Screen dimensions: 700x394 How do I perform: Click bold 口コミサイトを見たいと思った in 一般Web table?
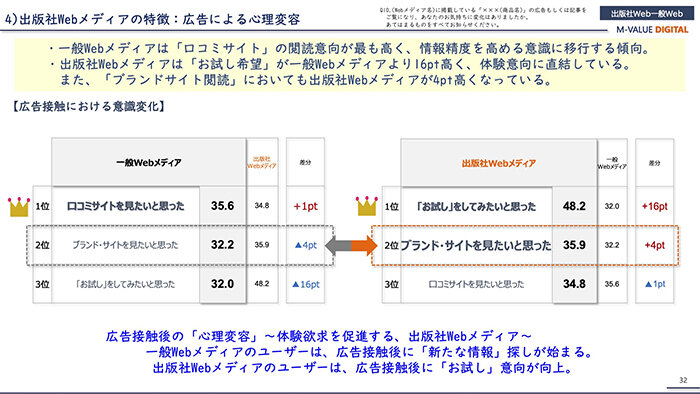(125, 206)
